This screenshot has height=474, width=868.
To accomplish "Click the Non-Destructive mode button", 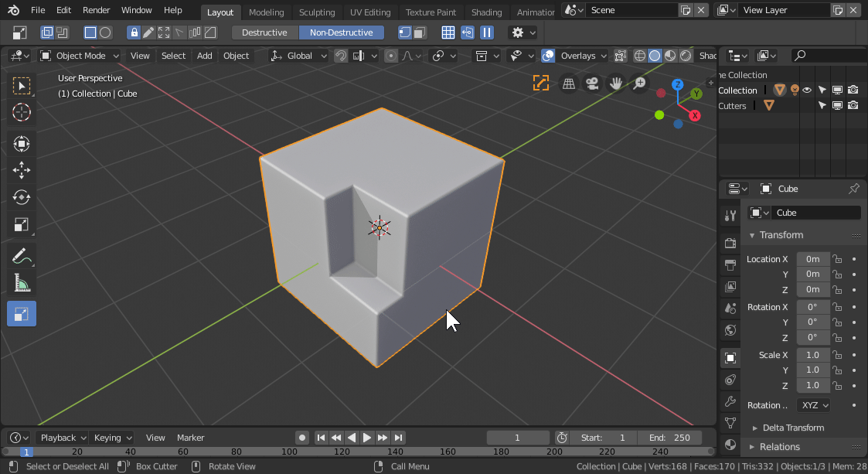I will (x=341, y=32).
